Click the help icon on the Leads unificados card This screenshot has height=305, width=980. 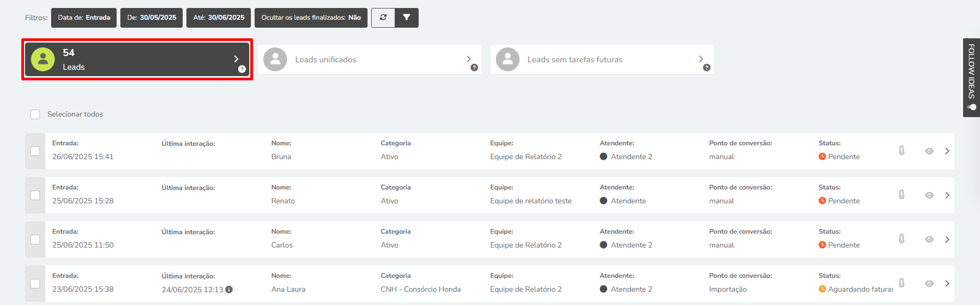tap(474, 68)
